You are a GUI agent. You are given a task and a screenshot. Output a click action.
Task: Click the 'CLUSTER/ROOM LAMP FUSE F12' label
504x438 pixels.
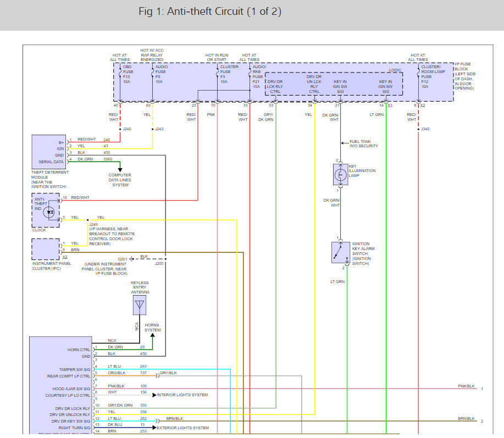point(433,77)
